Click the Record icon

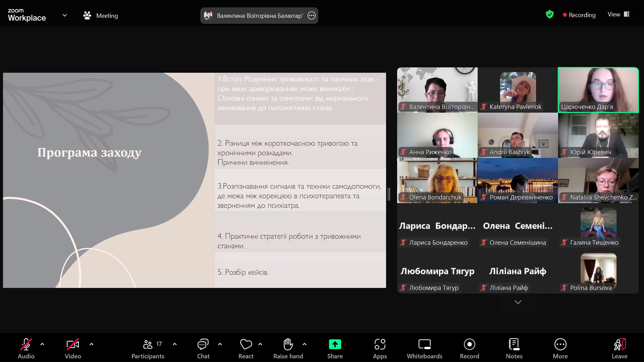pyautogui.click(x=469, y=344)
